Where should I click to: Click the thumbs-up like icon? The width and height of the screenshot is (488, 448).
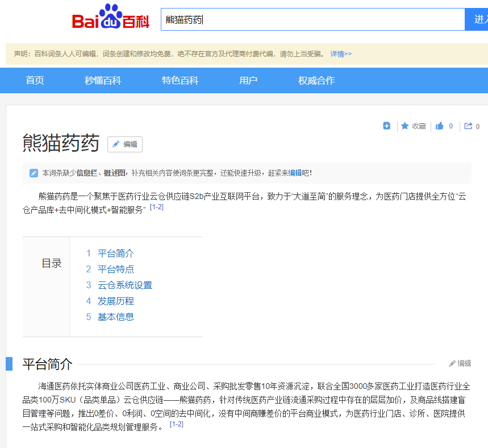(x=440, y=126)
